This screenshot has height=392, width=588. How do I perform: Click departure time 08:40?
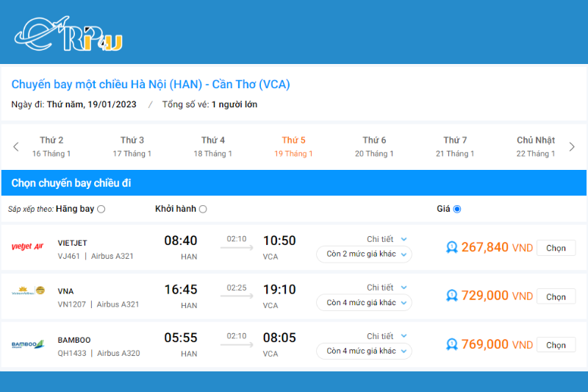180,240
